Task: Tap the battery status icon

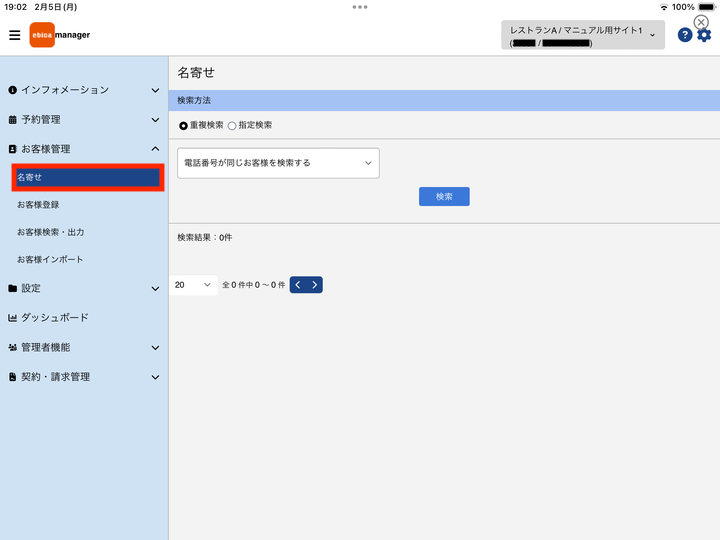Action: (x=707, y=7)
